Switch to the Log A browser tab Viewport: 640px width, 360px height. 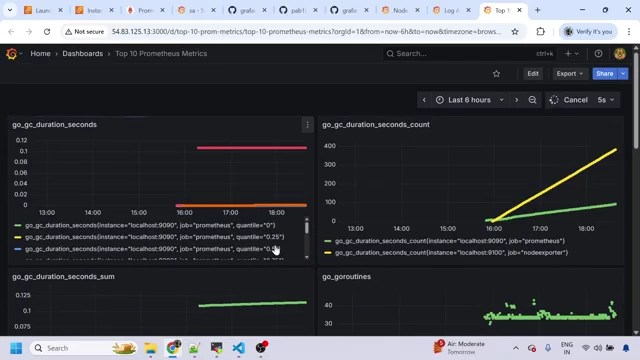pyautogui.click(x=451, y=11)
